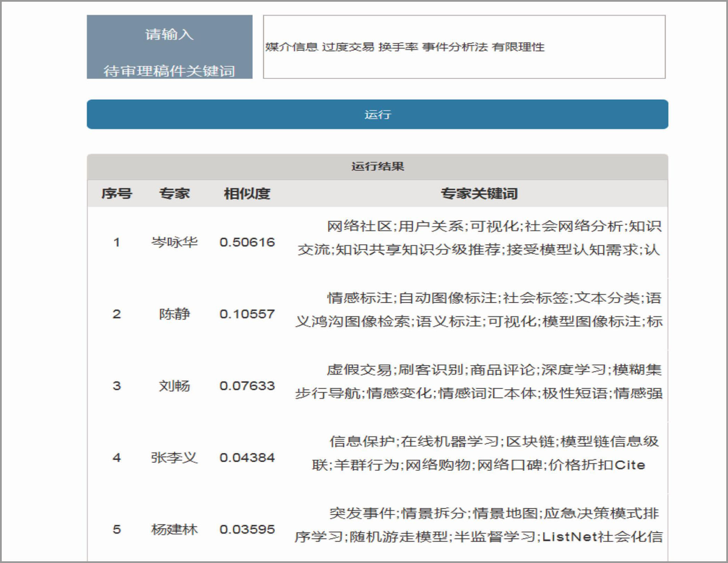Viewport: 728px width, 563px height.
Task: Click row number 4 in 序号 column
Action: coord(117,458)
